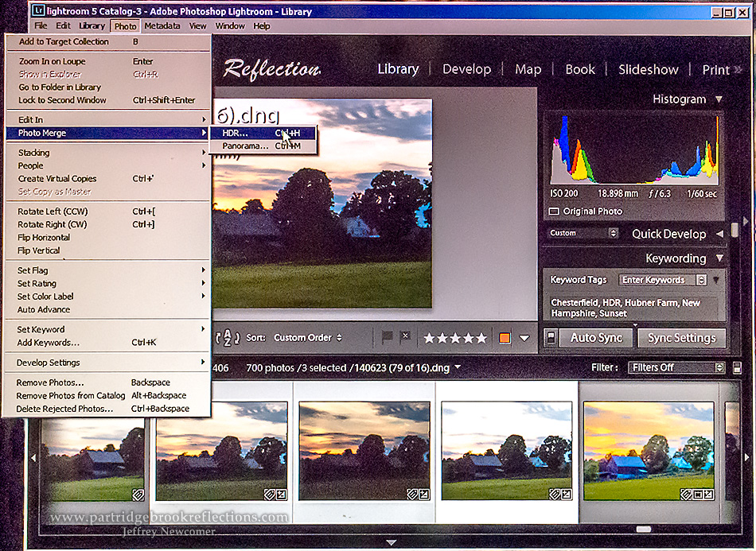This screenshot has height=551, width=756.
Task: Expand keyword tags options triangle
Action: 716,280
